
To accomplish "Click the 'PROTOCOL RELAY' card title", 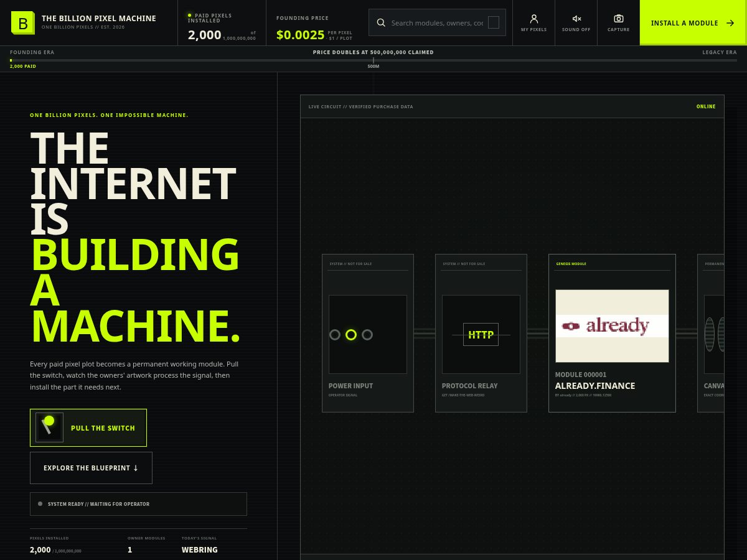I will click(470, 386).
